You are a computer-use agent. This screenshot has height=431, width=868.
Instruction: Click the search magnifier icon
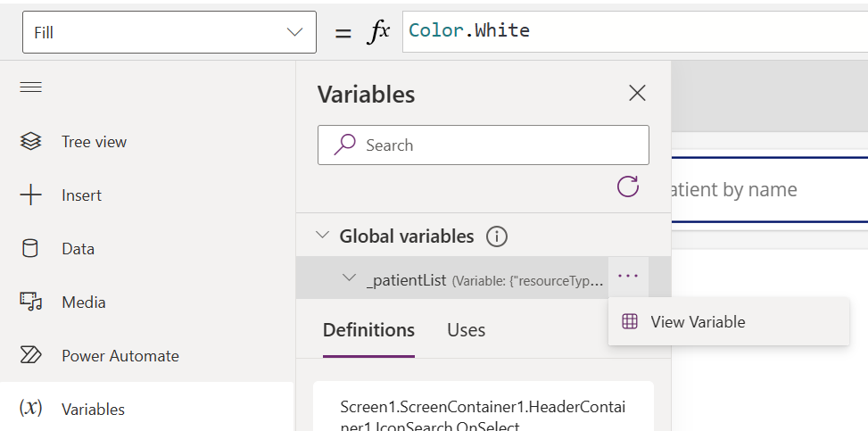click(x=344, y=145)
